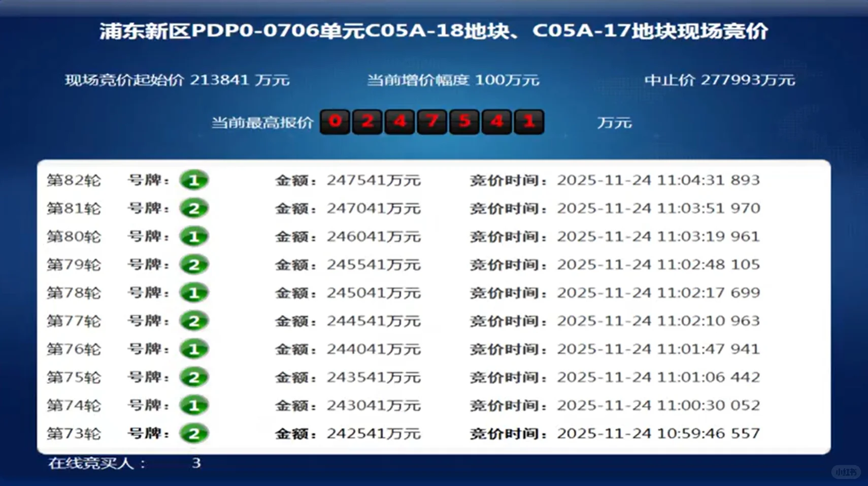Click the green paddle badge in round 81 row
The height and width of the screenshot is (486, 868).
(194, 208)
